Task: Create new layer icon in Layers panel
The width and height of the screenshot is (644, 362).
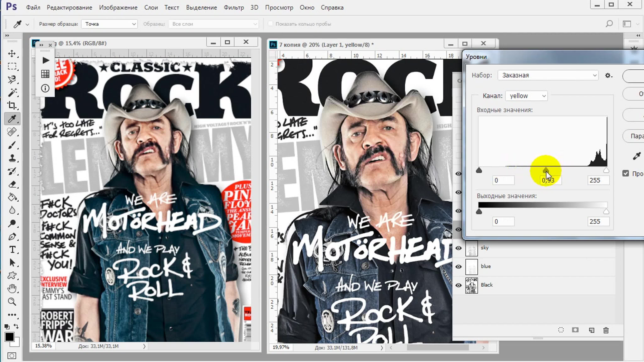Action: [591, 330]
